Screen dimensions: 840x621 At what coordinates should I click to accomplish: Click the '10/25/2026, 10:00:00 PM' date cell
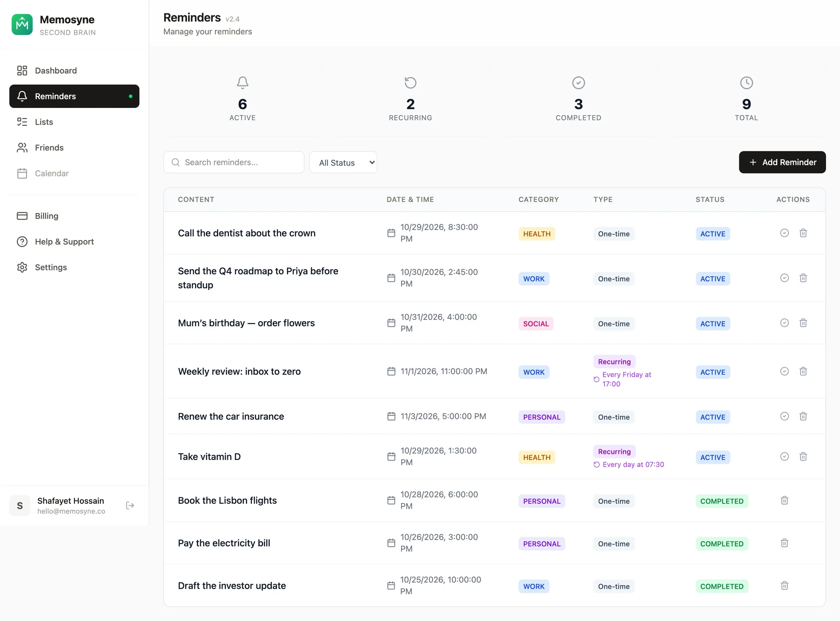(x=440, y=586)
